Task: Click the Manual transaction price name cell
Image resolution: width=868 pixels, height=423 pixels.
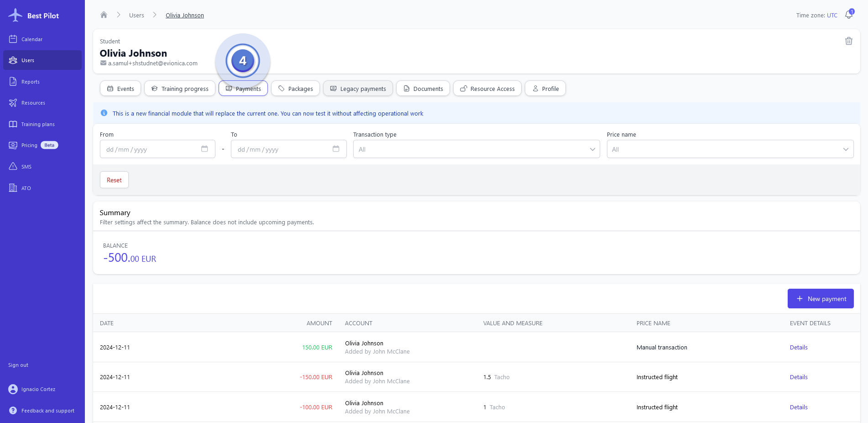Action: click(662, 347)
